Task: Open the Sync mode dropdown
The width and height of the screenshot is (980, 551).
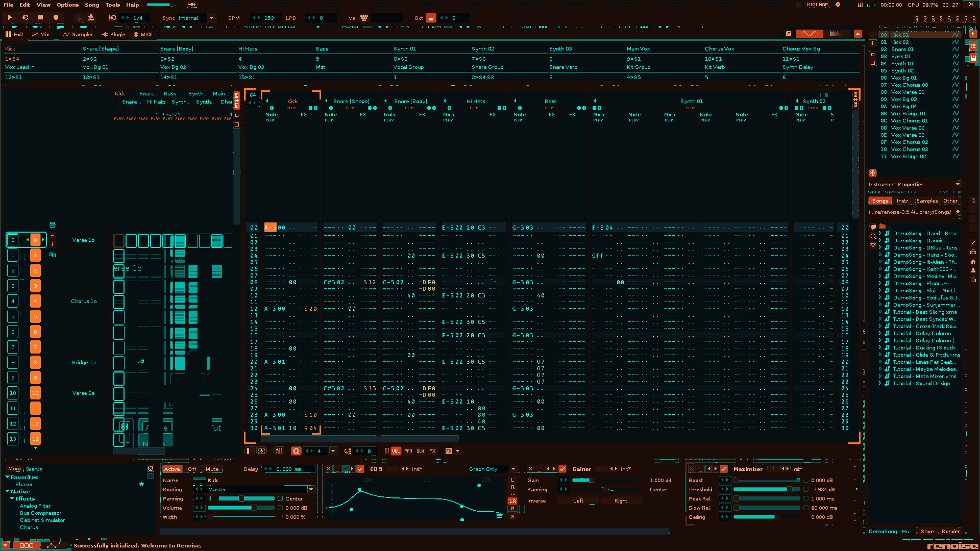Action: [211, 18]
